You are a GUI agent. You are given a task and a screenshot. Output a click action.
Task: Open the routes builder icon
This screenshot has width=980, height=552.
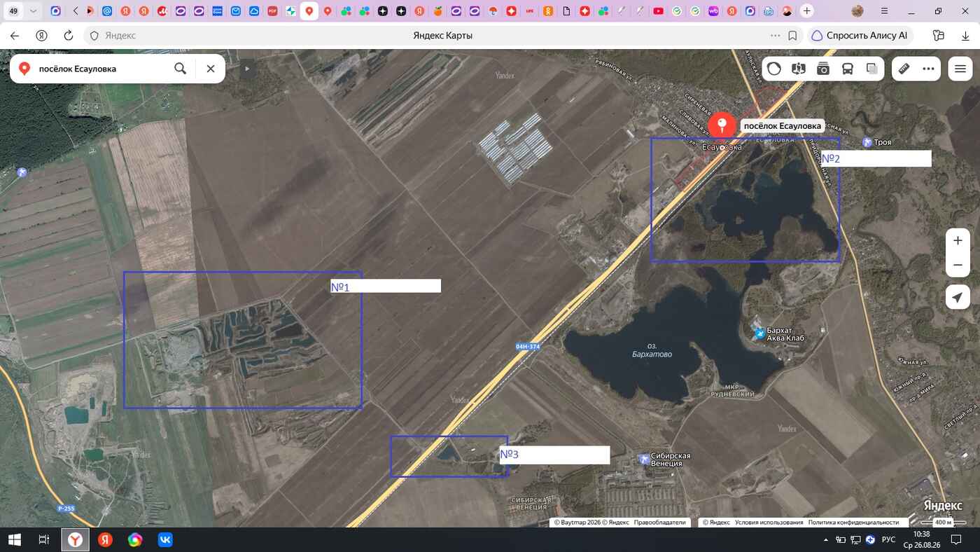pos(799,69)
